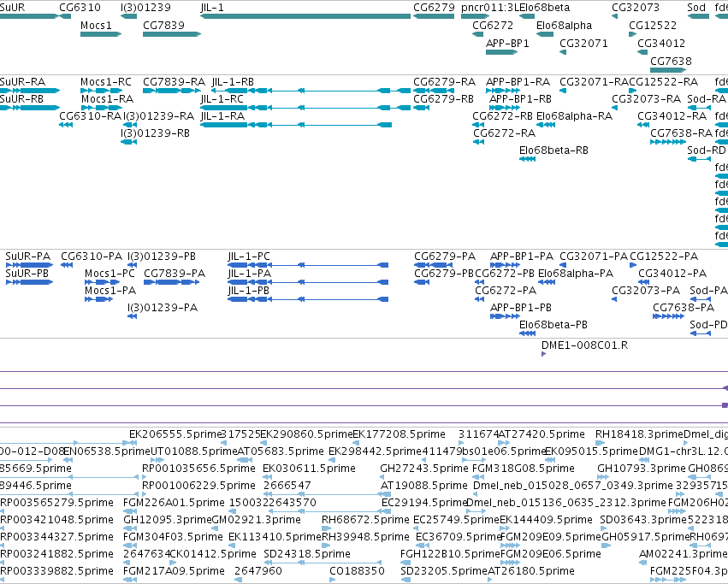Image resolution: width=728 pixels, height=584 pixels.
Task: Select the DME1-008C01.R feature label
Action: (584, 345)
